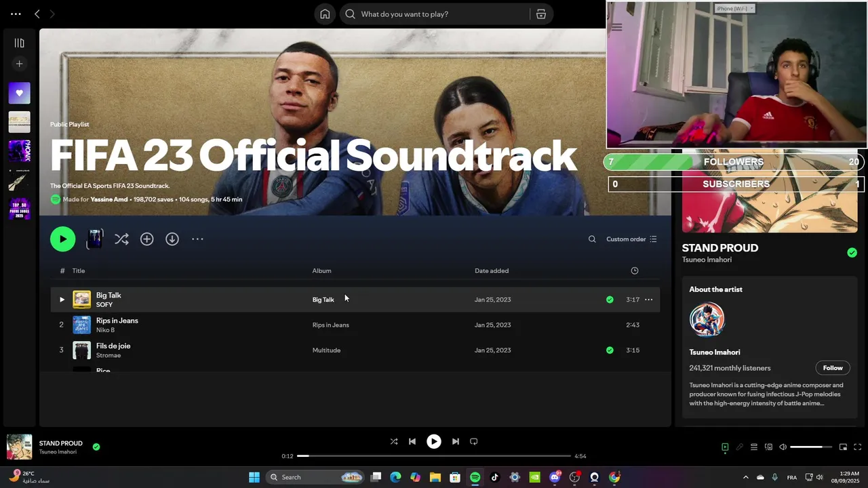Open Lyrics microphone icon
Viewport: 868px width, 488px height.
pyautogui.click(x=740, y=447)
